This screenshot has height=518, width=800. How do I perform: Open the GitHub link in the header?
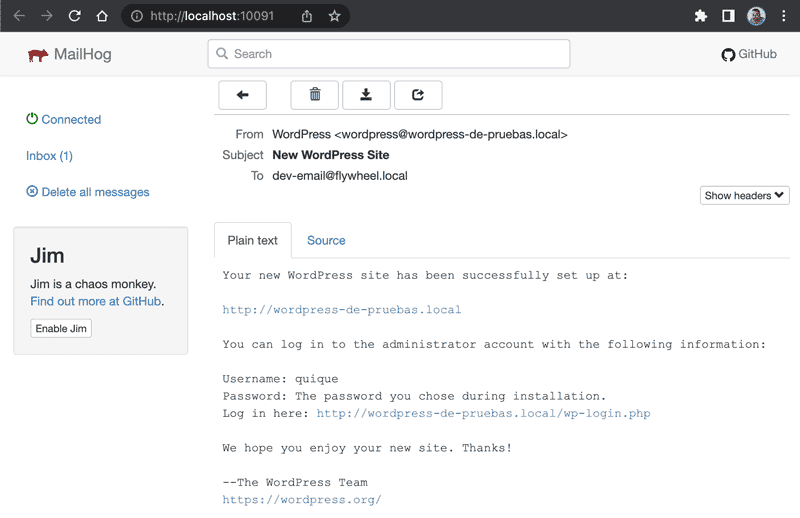click(749, 54)
